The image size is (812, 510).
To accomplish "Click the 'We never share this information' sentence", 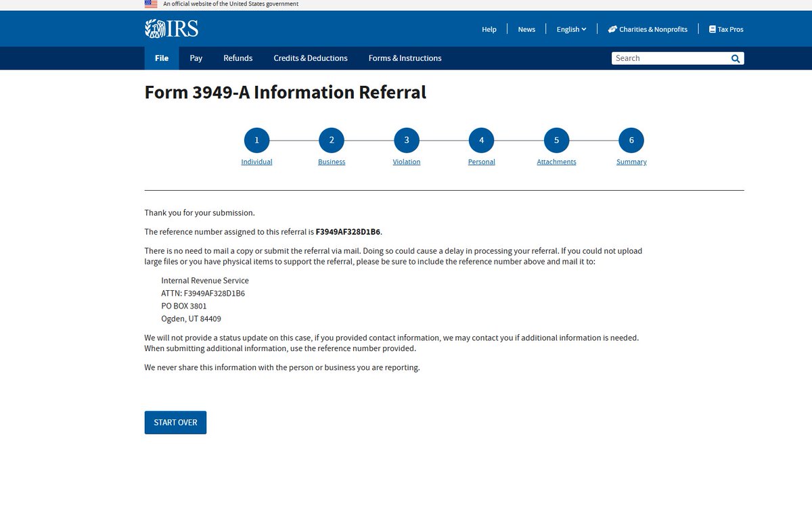I will 282,367.
